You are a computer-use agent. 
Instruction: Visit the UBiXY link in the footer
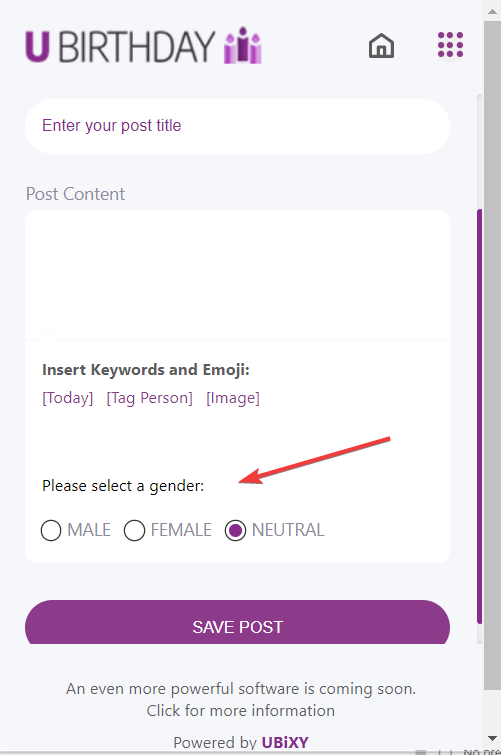[x=285, y=742]
